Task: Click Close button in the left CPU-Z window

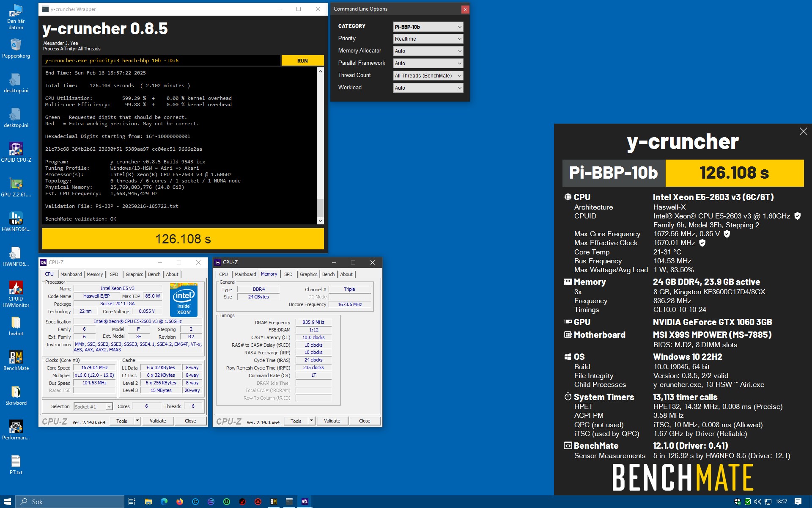Action: (190, 421)
